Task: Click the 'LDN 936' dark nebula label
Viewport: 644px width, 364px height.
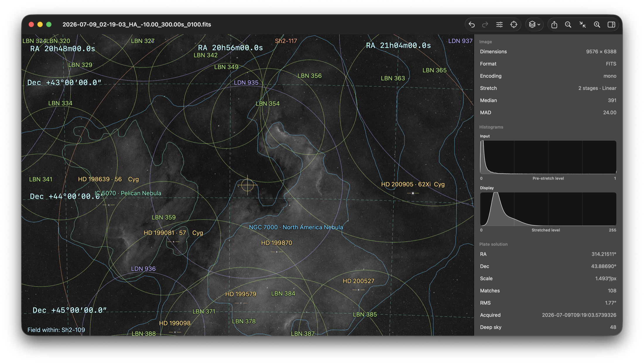Action: coord(143,269)
